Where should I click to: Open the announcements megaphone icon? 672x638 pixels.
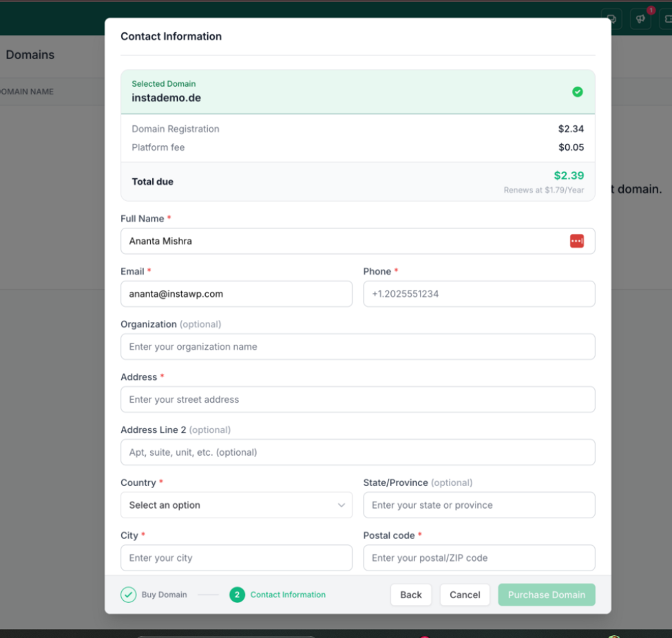click(x=640, y=19)
